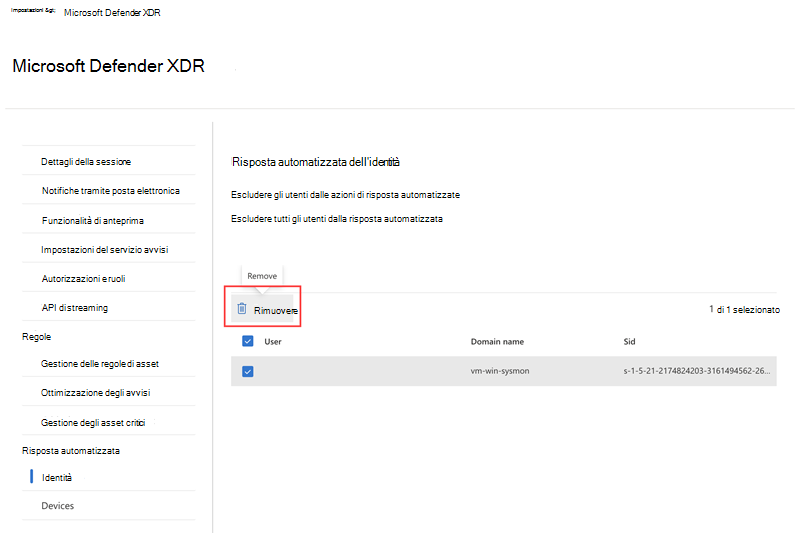Click 'Escludere tutti gli utenti dalla risposta automatizzata'
Viewport: 800px width, 533px height.
point(337,219)
